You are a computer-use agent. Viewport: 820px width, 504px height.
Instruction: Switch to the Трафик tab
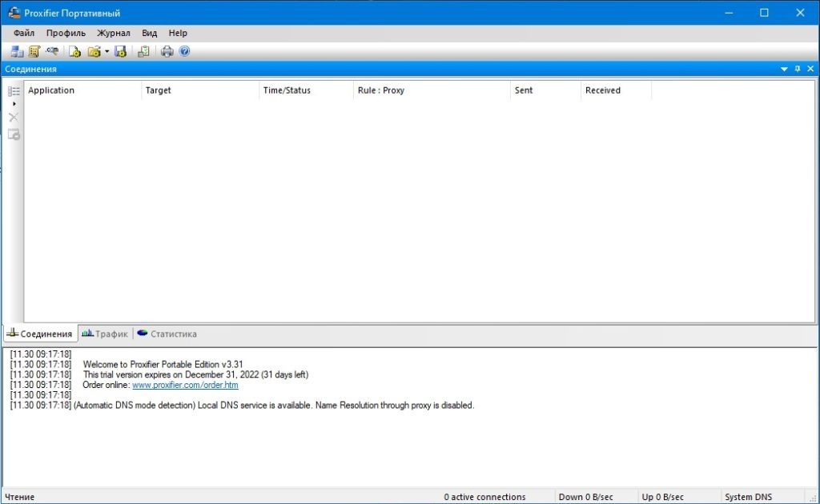(104, 334)
